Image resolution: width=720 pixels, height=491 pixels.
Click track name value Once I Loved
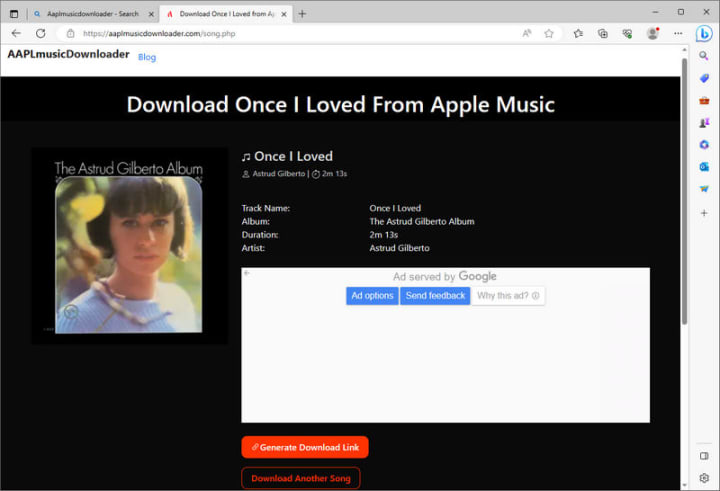[395, 208]
